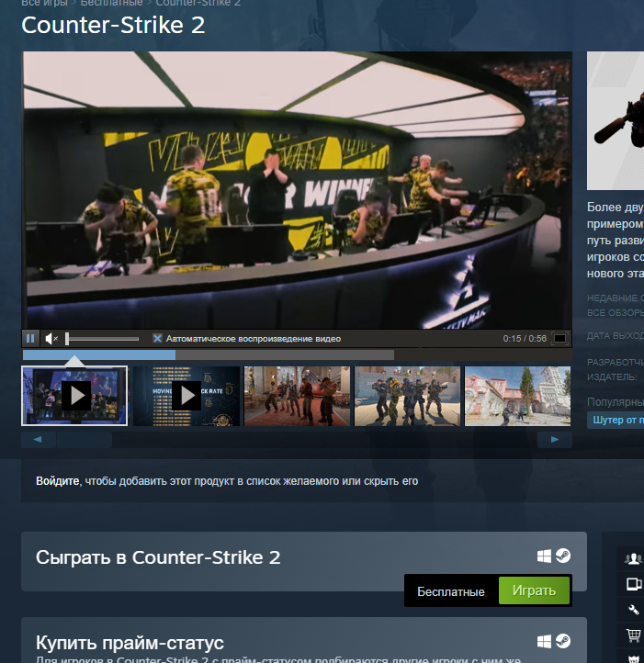Open the screenshot of pink buildings map
The image size is (644, 663).
tap(517, 396)
